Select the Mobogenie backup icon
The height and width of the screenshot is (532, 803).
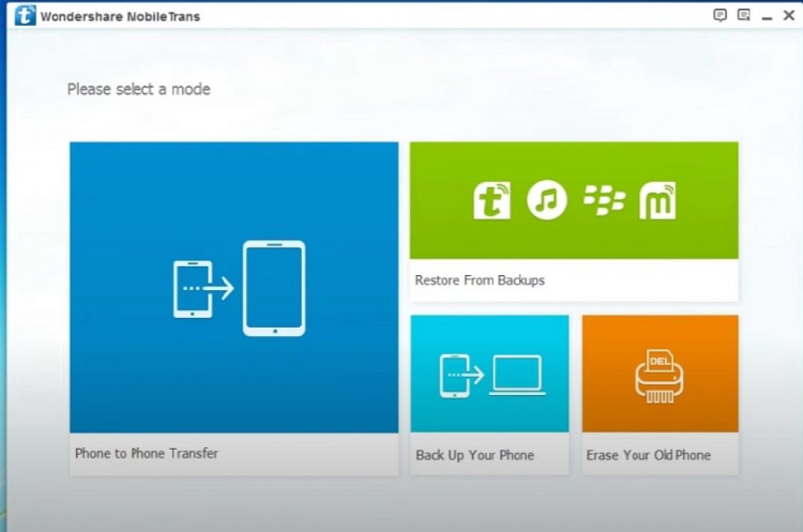point(659,200)
